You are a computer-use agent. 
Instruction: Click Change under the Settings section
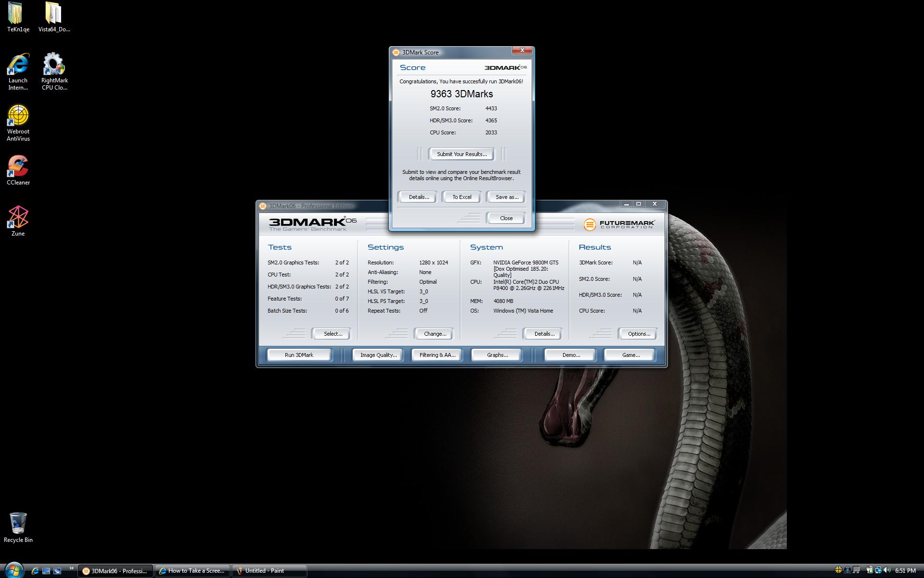[x=435, y=334]
